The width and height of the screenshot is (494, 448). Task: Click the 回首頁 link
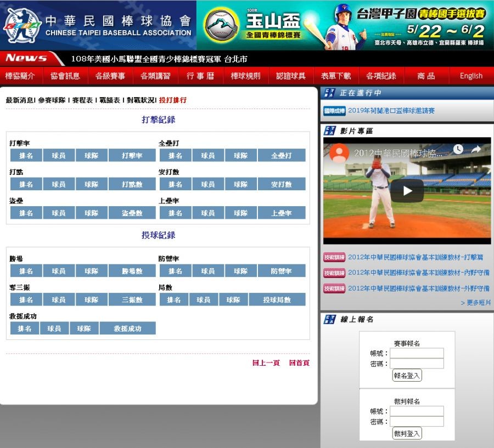[x=299, y=362]
